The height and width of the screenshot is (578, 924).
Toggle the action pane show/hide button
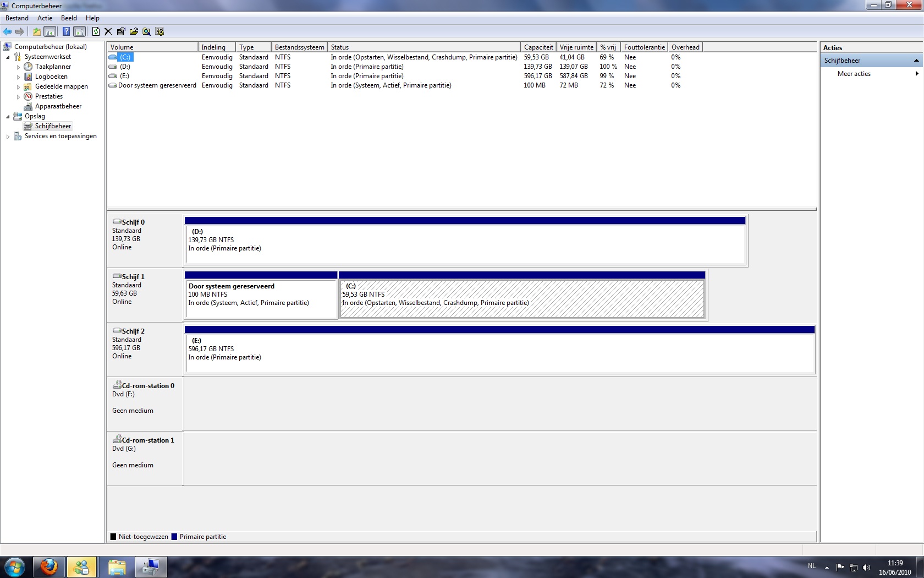[x=80, y=31]
